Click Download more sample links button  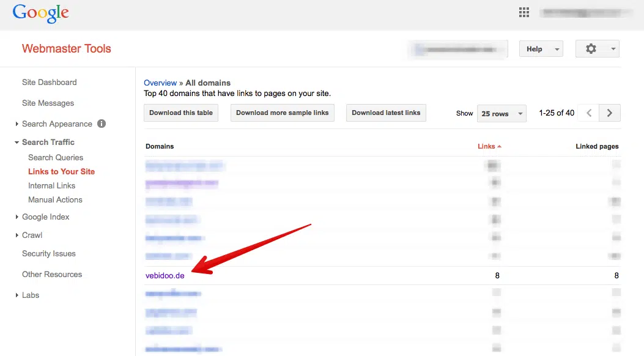[x=282, y=113]
